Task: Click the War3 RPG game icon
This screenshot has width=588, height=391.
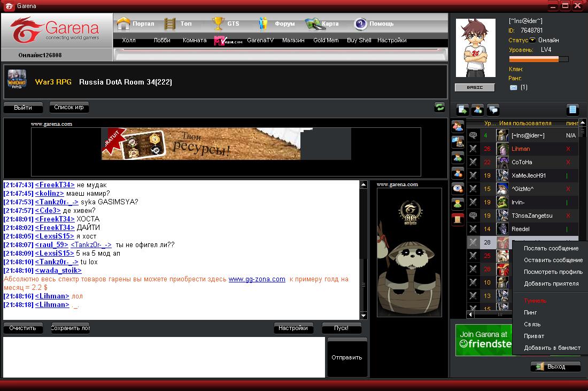Action: pos(17,79)
